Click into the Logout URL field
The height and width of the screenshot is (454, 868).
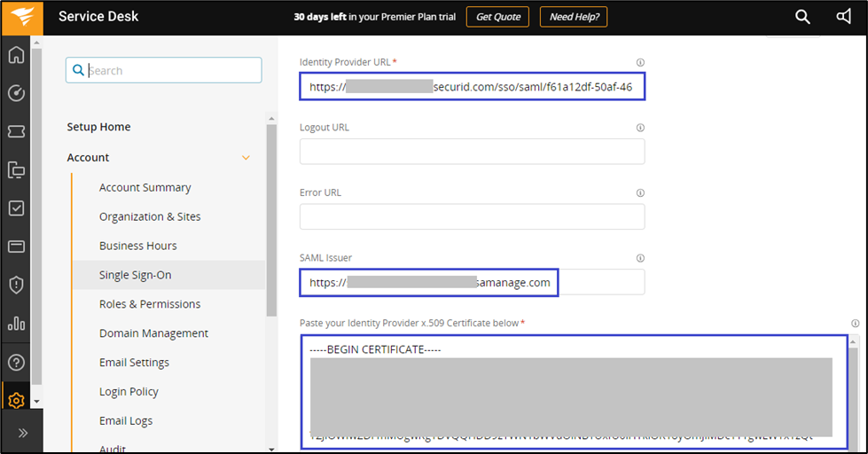pyautogui.click(x=472, y=152)
